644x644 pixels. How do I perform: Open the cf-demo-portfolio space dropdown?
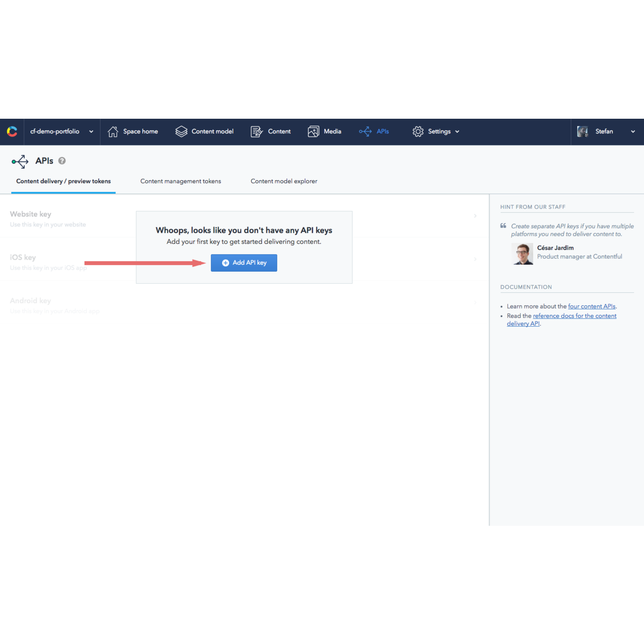62,132
